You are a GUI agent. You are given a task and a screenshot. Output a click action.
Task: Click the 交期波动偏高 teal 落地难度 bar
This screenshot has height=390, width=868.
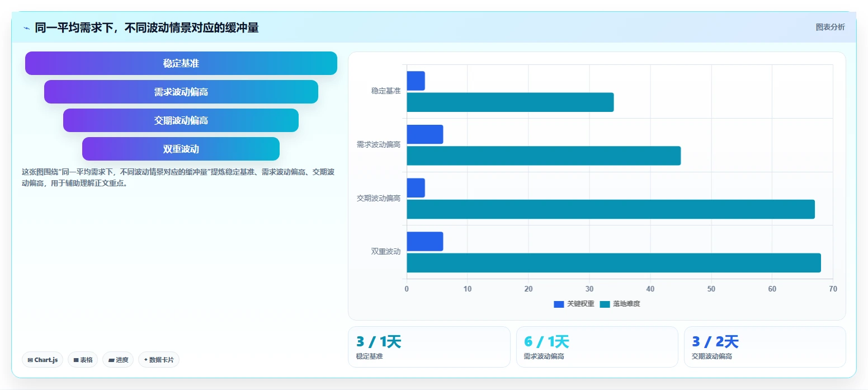pyautogui.click(x=611, y=209)
